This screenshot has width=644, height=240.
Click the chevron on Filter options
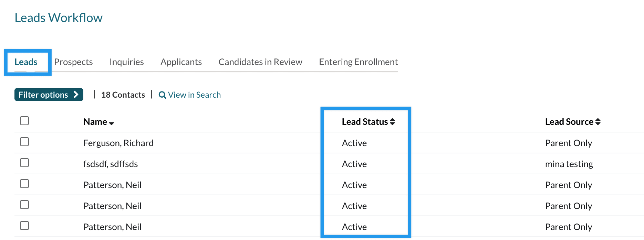(x=76, y=95)
